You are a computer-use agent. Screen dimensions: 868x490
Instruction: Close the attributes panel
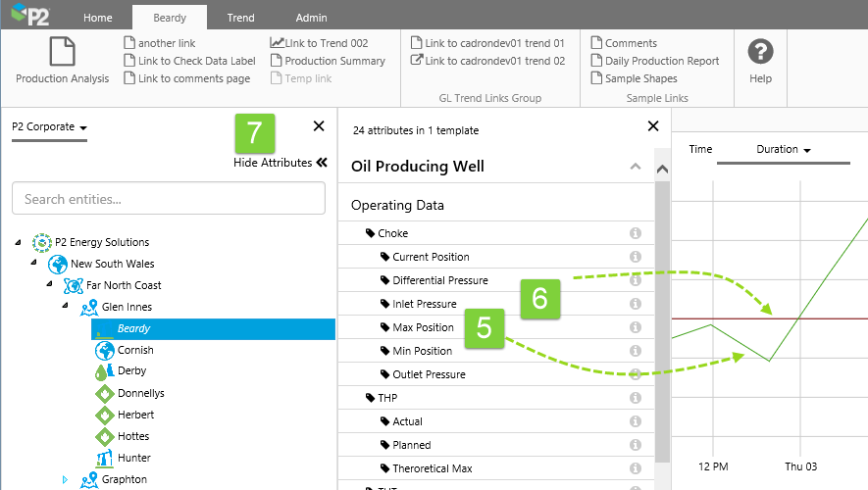[x=653, y=126]
